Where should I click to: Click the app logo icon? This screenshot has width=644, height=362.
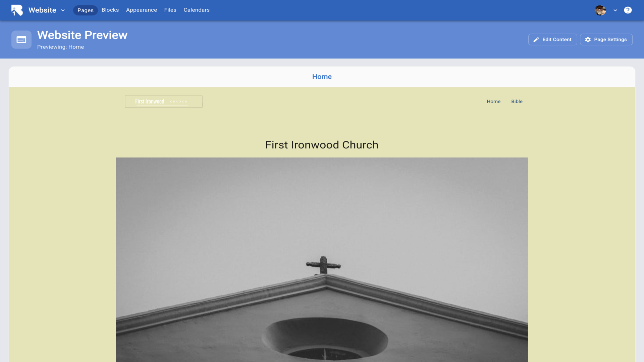17,10
